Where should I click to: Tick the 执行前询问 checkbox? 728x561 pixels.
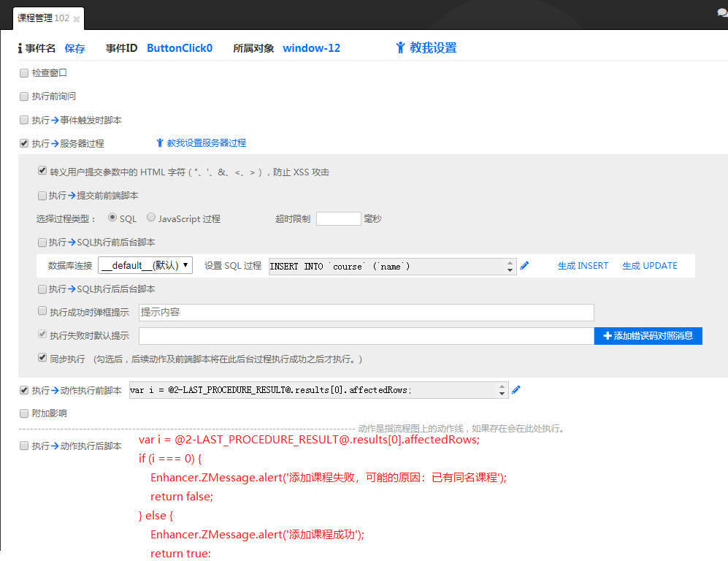(24, 96)
